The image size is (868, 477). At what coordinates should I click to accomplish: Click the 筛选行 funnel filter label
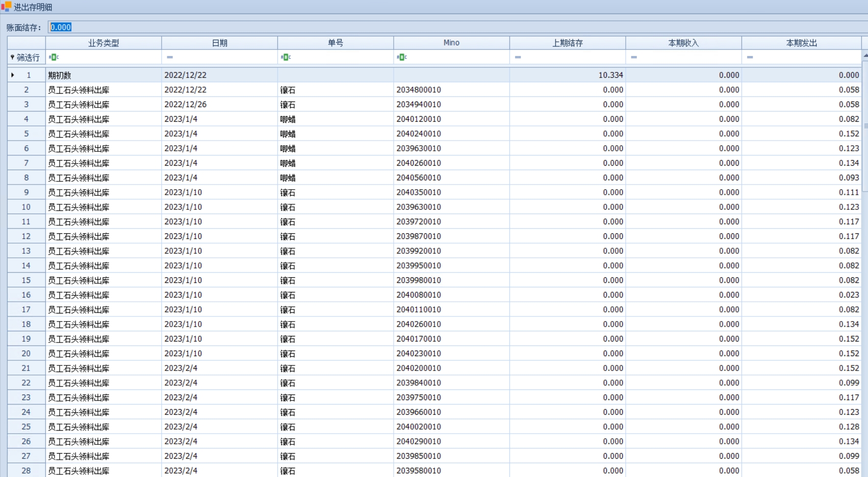[x=25, y=58]
